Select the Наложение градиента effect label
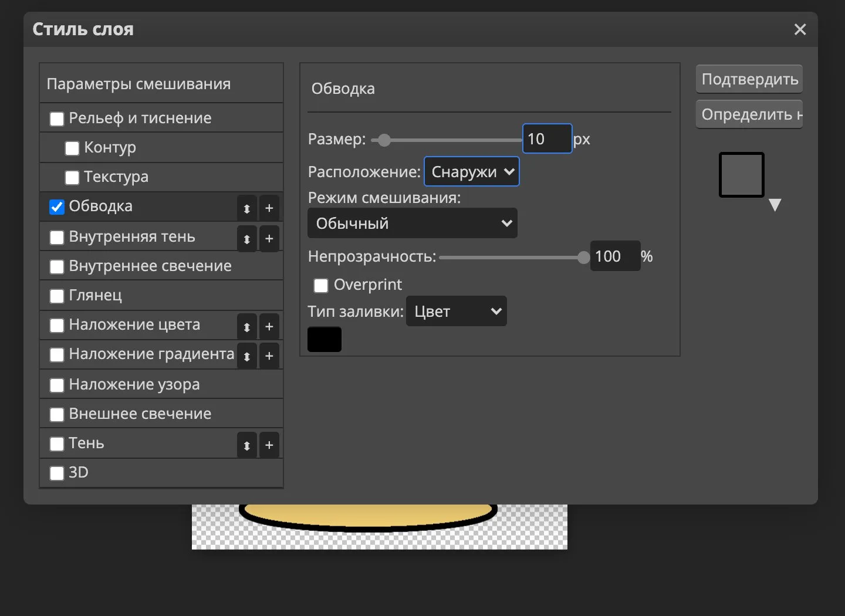The image size is (845, 616). 151,354
